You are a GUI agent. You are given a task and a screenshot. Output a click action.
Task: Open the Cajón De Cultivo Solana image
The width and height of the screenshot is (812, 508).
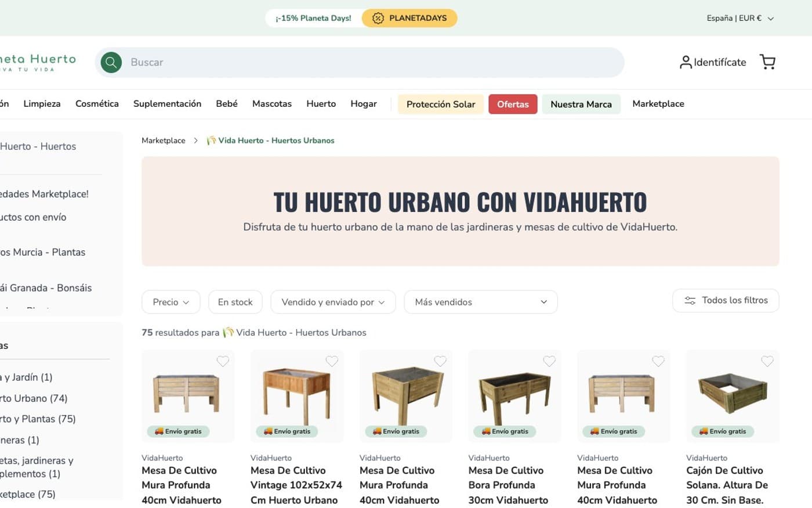733,396
